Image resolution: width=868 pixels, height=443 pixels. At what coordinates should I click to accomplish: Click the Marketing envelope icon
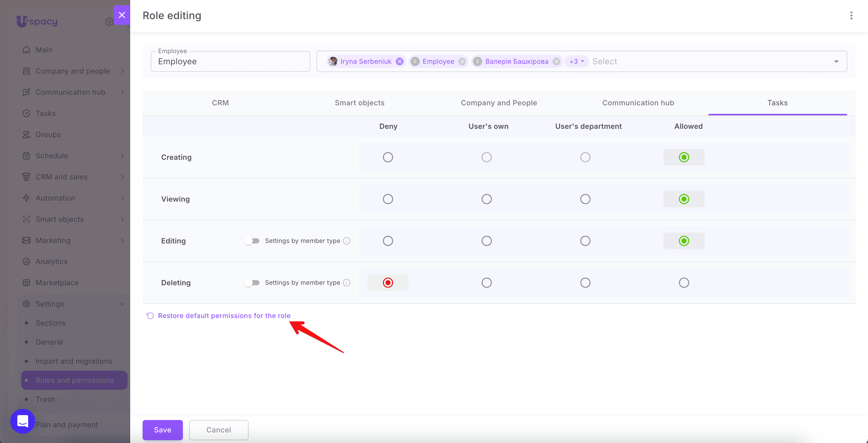click(x=26, y=240)
